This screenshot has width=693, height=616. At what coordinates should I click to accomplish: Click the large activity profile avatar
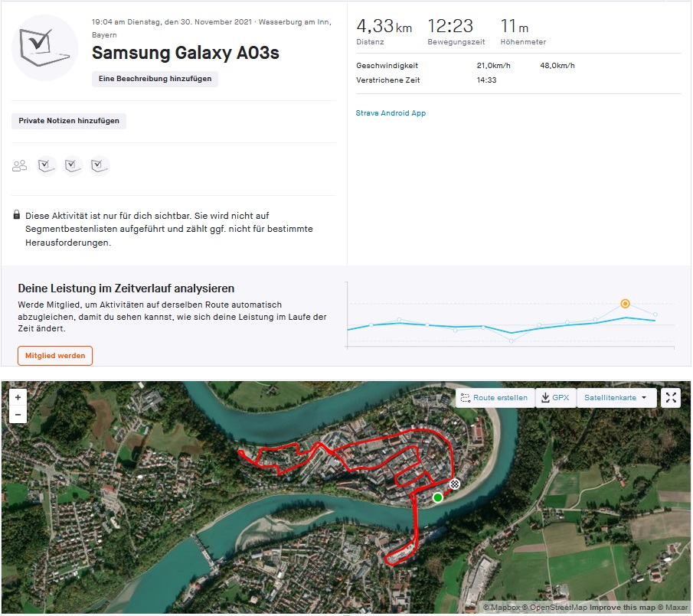click(45, 47)
